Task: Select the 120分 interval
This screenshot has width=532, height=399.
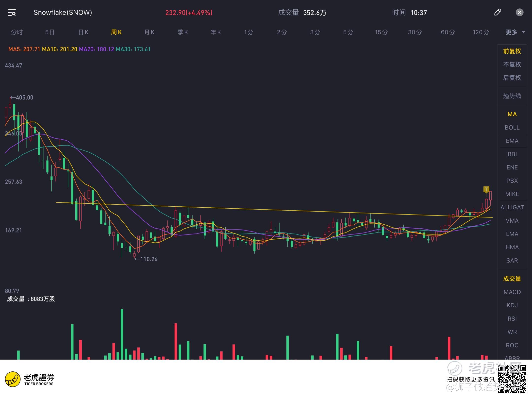Action: coord(481,32)
